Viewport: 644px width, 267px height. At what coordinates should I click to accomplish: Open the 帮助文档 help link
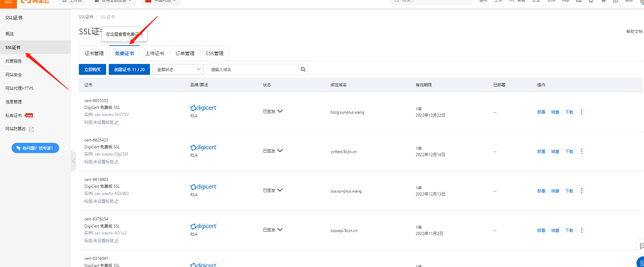tap(634, 32)
